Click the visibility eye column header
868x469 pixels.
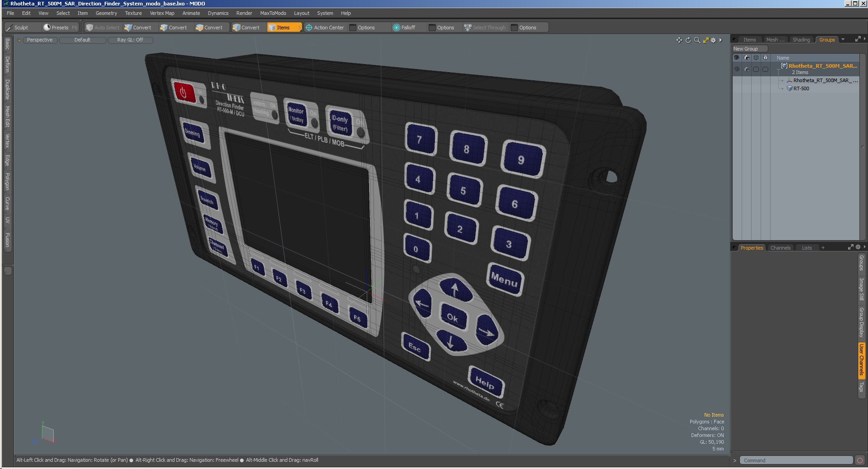pos(737,58)
